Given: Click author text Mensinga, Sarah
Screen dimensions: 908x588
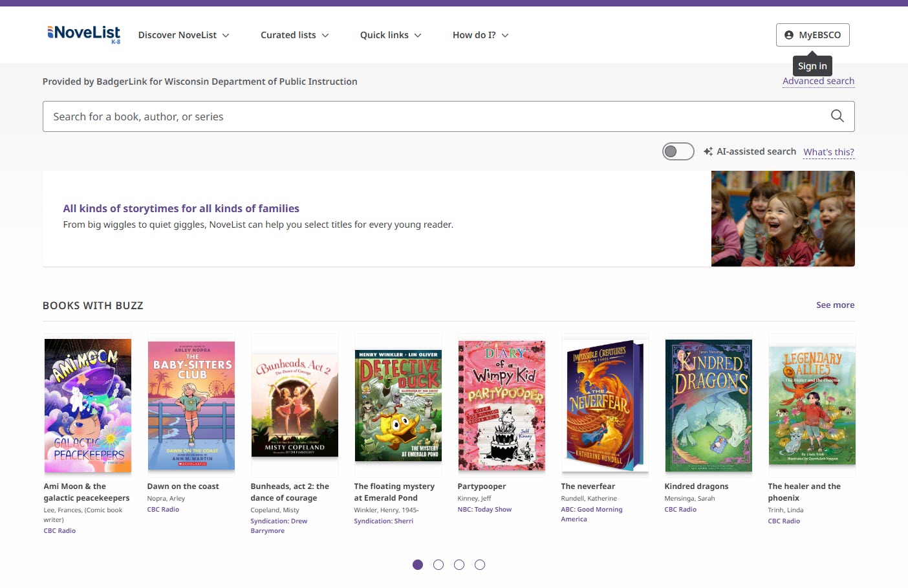Looking at the screenshot, I should (x=689, y=499).
